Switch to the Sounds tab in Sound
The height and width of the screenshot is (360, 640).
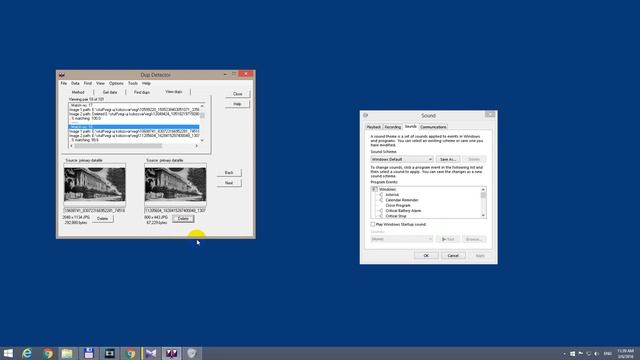click(x=411, y=127)
